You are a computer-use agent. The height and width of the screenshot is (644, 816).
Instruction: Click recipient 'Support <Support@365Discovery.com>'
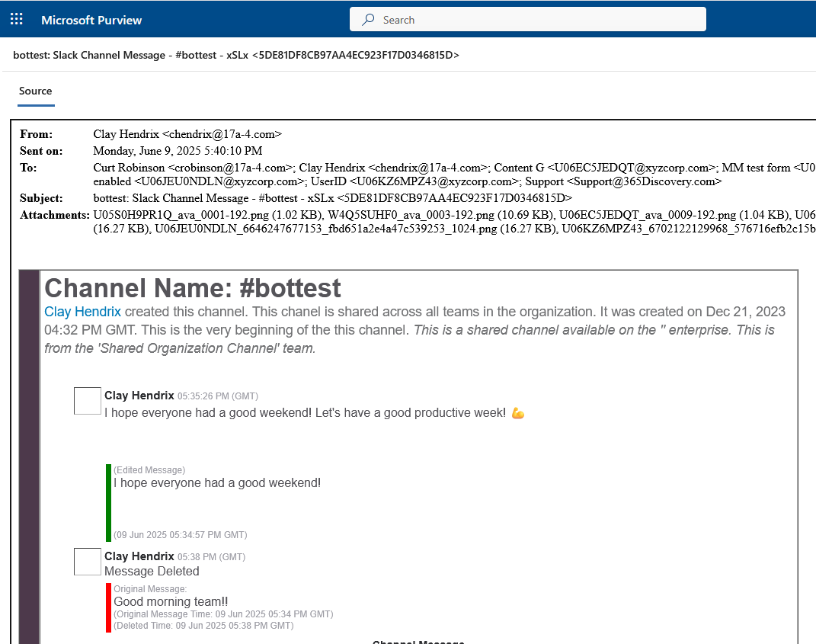click(623, 181)
